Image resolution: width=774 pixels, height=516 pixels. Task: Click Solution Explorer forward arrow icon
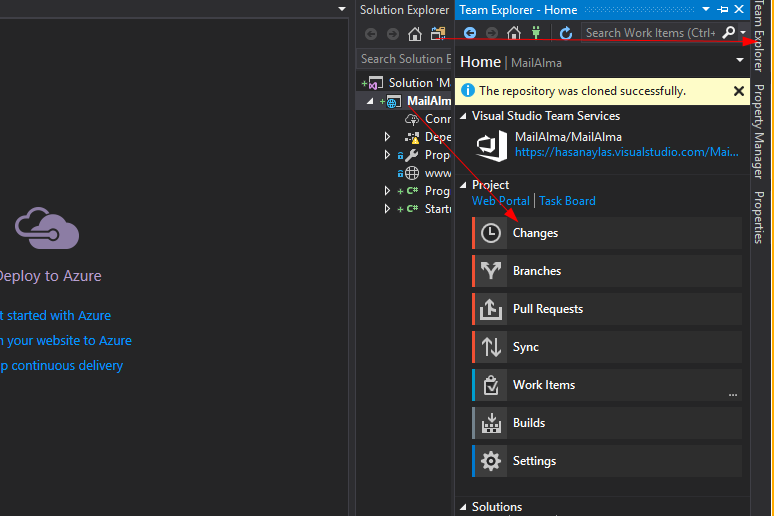coord(392,34)
